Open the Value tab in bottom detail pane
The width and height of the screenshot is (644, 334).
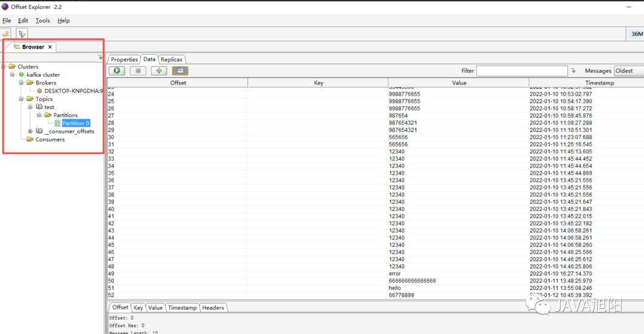point(155,308)
